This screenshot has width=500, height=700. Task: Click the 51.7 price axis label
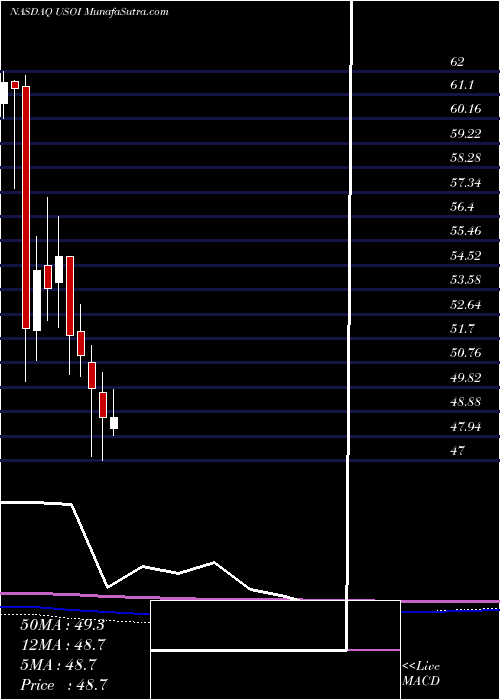point(461,329)
